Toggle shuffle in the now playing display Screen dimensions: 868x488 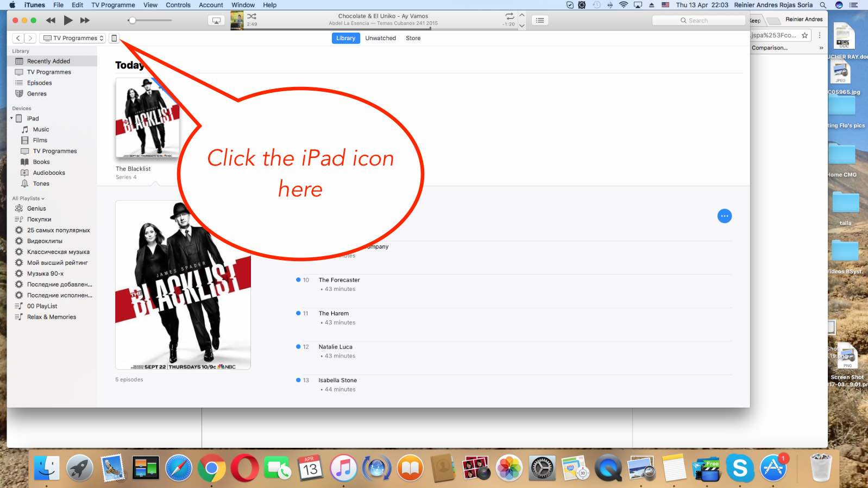[x=251, y=16]
